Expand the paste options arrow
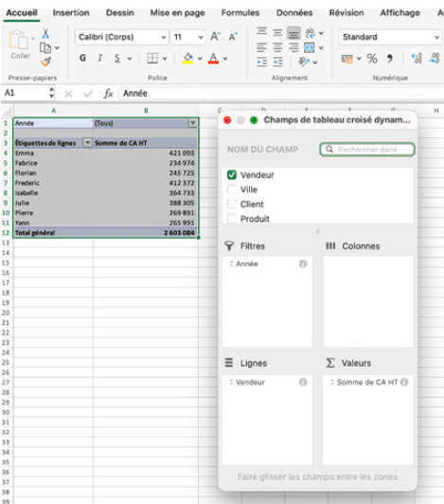Screen dimensions: 444x504 point(33,39)
